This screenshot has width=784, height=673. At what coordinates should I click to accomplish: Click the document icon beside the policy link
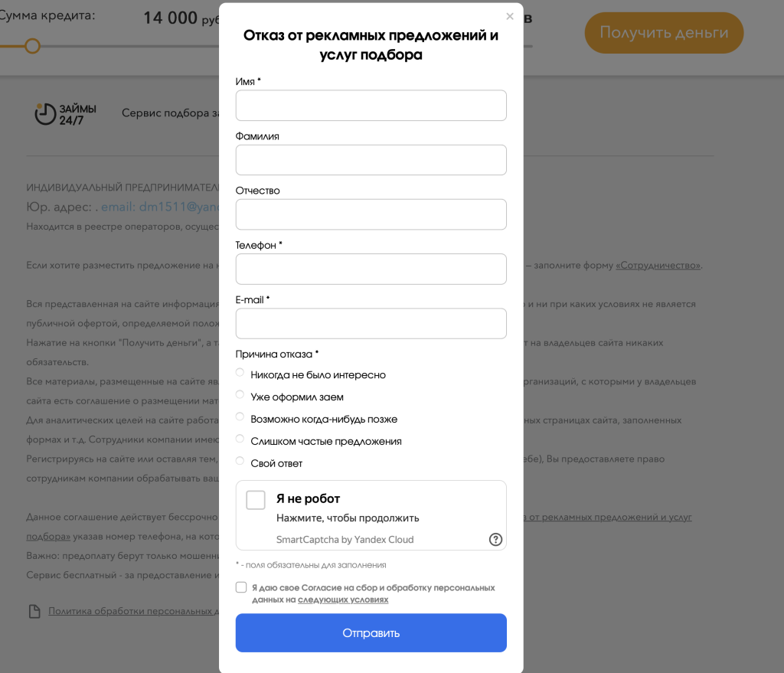(x=34, y=612)
